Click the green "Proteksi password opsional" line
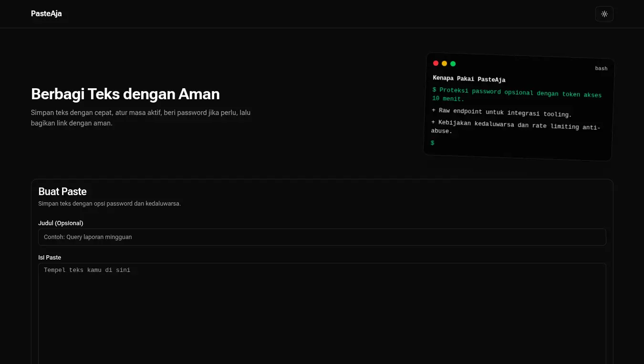The height and width of the screenshot is (364, 644). (516, 93)
